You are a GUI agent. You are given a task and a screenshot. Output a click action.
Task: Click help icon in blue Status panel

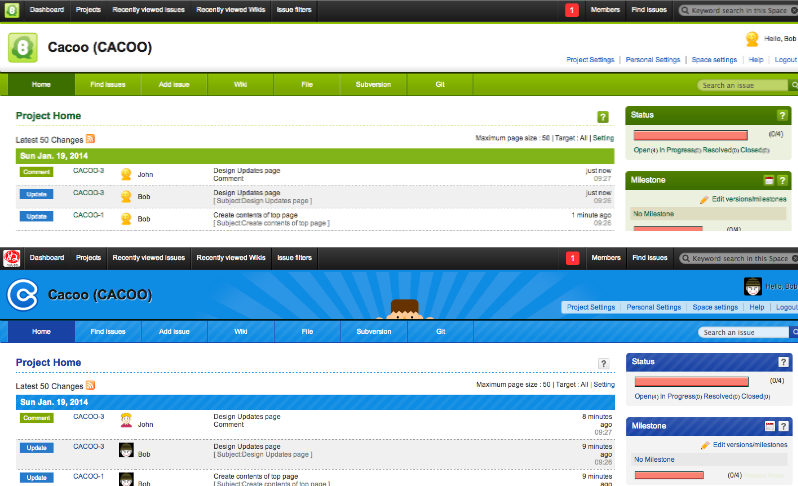[x=783, y=362]
